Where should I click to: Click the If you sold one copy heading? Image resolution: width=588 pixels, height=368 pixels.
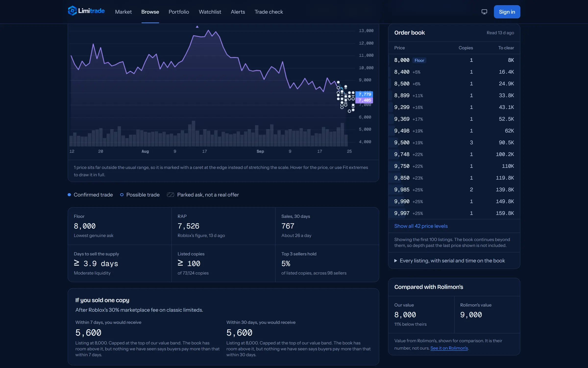point(102,300)
